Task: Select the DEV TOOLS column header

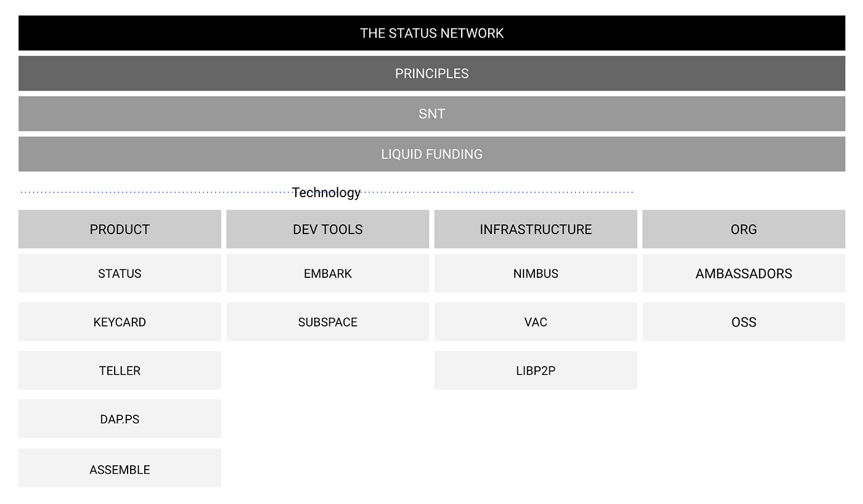Action: point(327,229)
